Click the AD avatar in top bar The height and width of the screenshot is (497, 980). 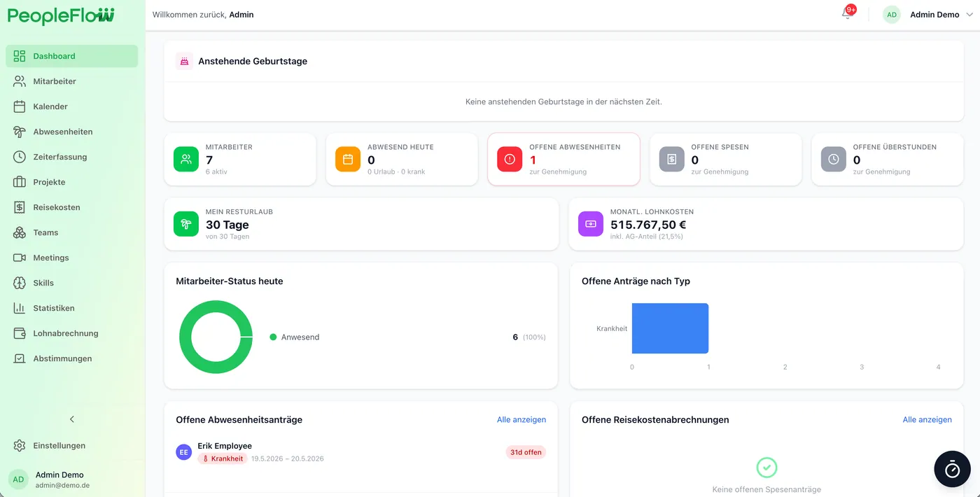892,15
